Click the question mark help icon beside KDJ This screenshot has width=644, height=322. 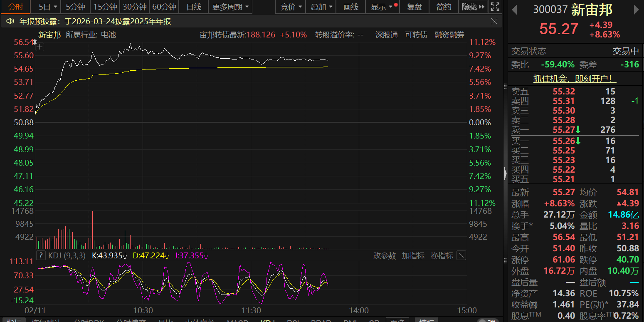point(41,255)
